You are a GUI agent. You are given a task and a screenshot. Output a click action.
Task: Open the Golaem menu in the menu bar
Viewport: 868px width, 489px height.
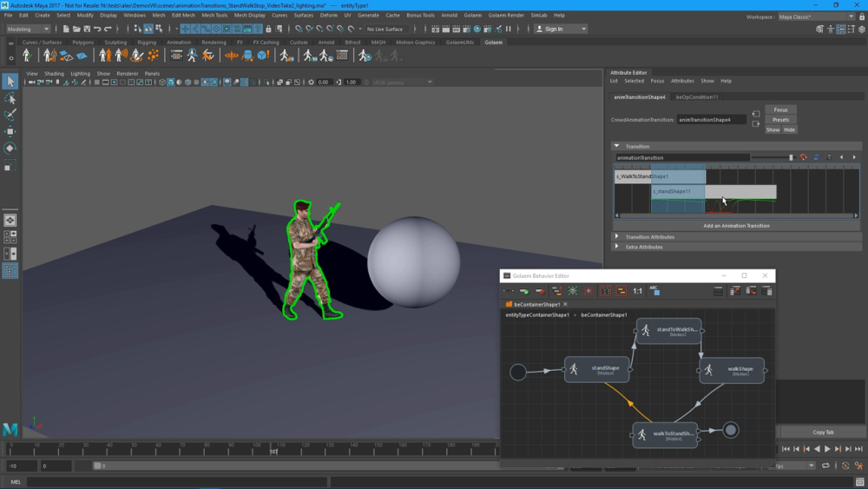tap(472, 15)
